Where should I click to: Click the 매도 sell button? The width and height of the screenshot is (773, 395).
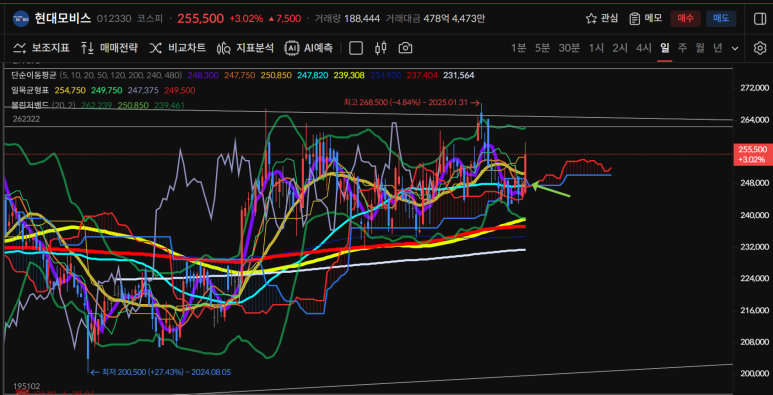721,18
